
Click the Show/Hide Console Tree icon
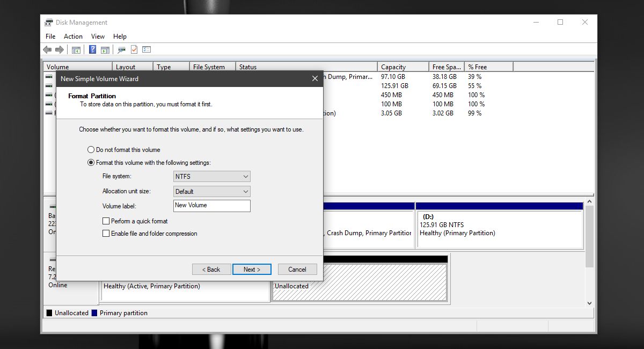pos(76,50)
